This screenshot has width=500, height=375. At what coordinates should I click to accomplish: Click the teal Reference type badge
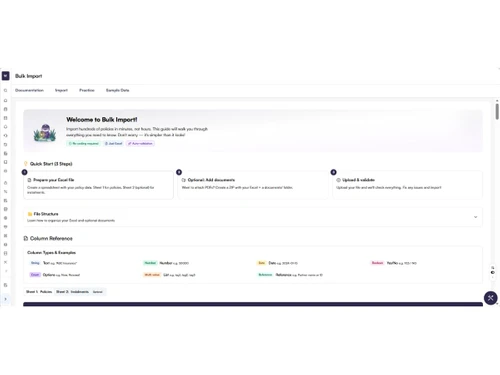pyautogui.click(x=265, y=275)
